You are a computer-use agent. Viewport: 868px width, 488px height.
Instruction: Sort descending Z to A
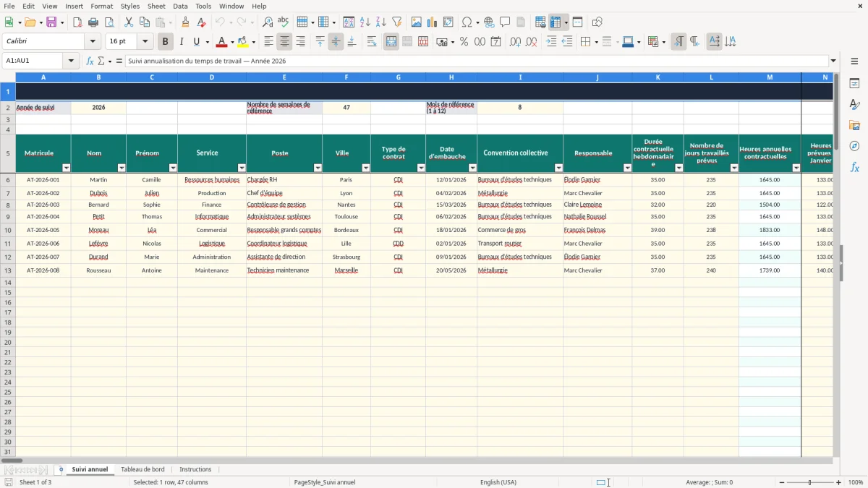click(381, 22)
